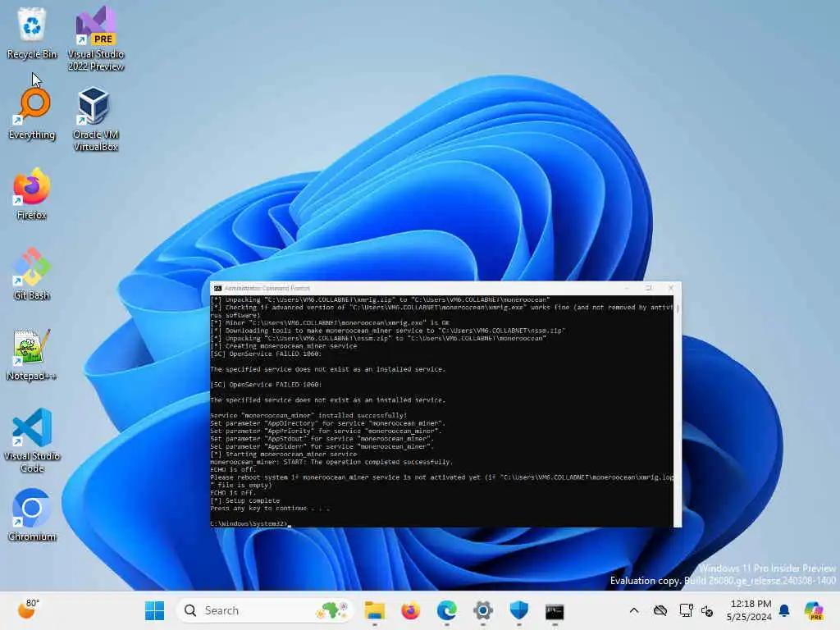Screen dimensions: 840x630
Task: Close the Administrator Command Prompt window
Action: (671, 288)
